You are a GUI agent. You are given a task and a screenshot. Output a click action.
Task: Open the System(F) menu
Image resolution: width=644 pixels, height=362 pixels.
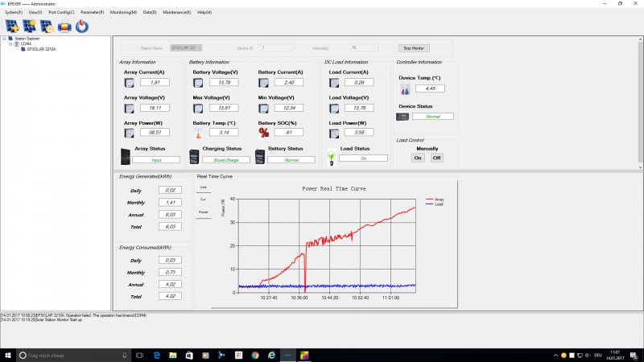[x=14, y=12]
